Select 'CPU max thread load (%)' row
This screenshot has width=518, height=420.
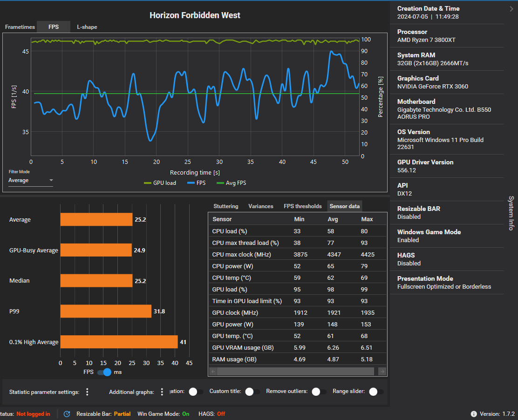(x=297, y=243)
